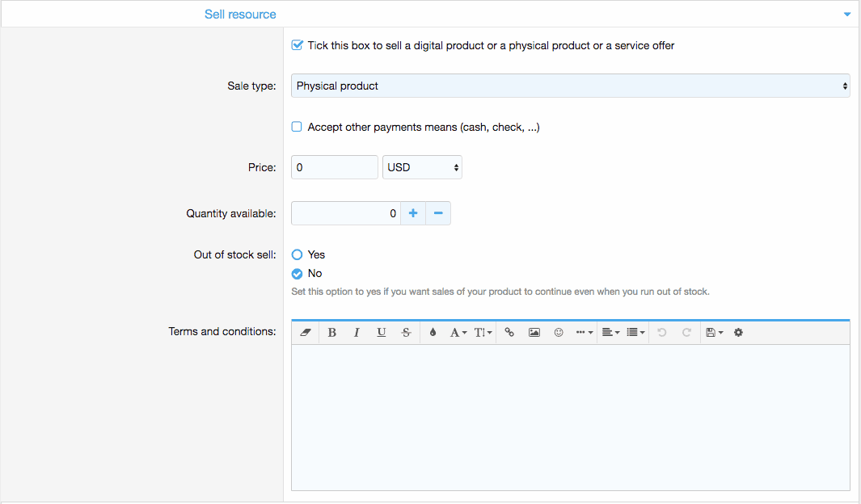This screenshot has height=504, width=861.
Task: Open the text alignment dropdown
Action: (610, 333)
